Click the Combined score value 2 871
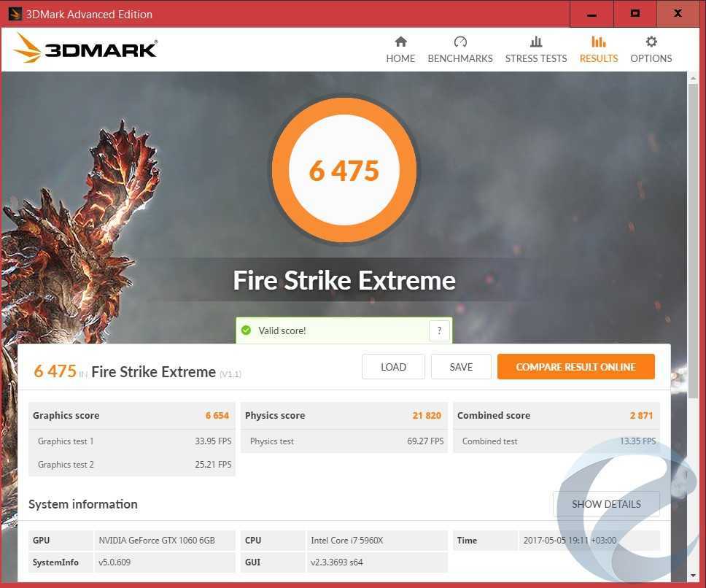 [x=641, y=415]
